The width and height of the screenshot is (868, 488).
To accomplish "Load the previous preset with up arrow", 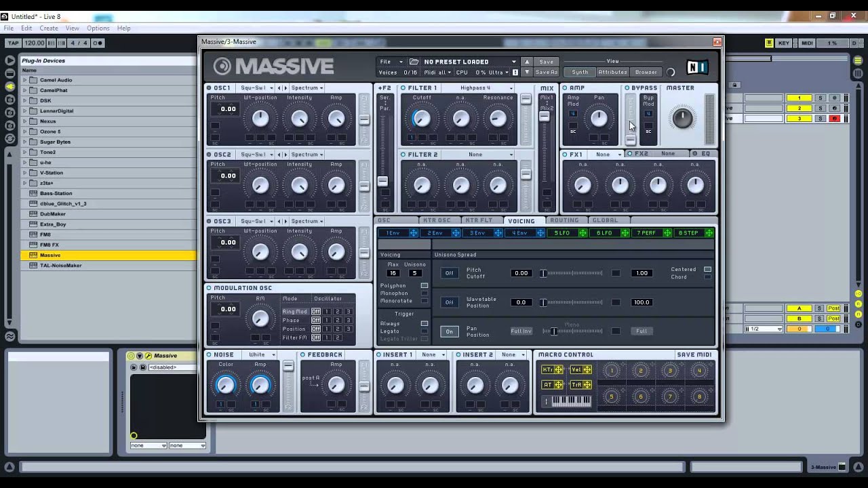I will [x=527, y=62].
